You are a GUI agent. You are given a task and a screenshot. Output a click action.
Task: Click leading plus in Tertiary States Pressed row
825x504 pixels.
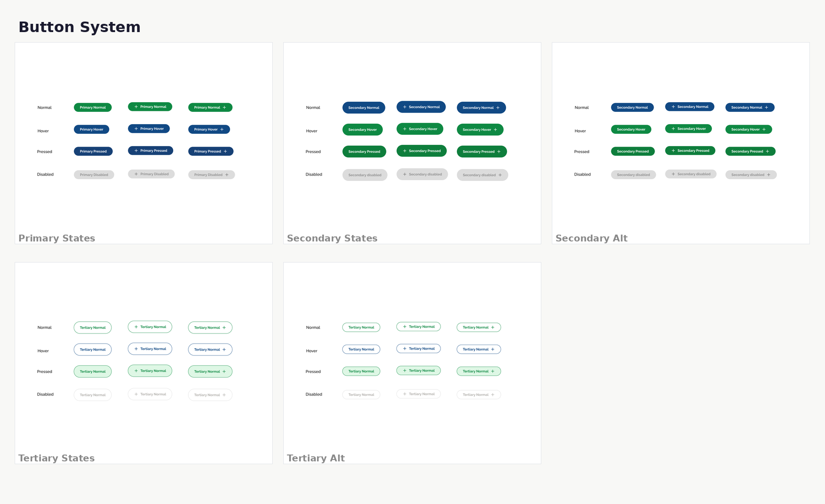[136, 371]
